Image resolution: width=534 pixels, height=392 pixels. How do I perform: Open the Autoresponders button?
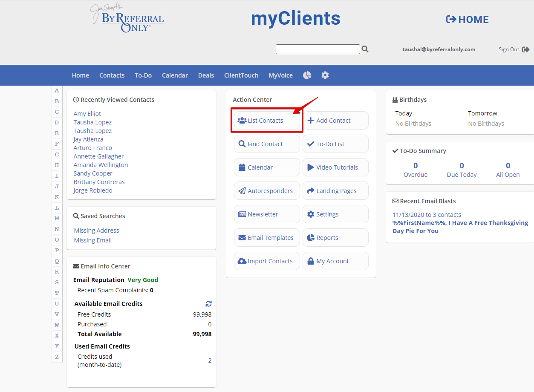[267, 191]
